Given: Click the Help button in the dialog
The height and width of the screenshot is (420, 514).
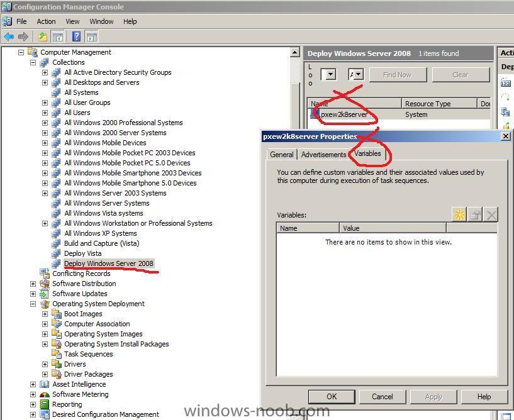Looking at the screenshot, I should 484,396.
